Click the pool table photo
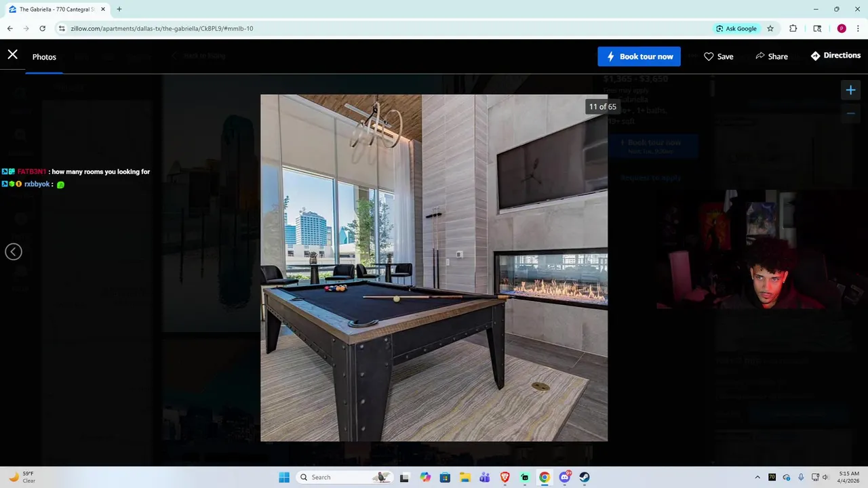 click(x=434, y=268)
